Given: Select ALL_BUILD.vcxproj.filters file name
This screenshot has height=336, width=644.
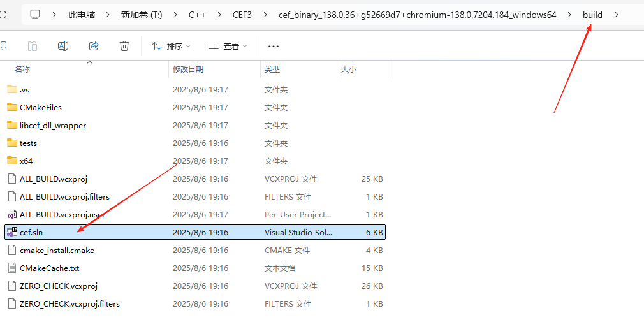Looking at the screenshot, I should [64, 197].
